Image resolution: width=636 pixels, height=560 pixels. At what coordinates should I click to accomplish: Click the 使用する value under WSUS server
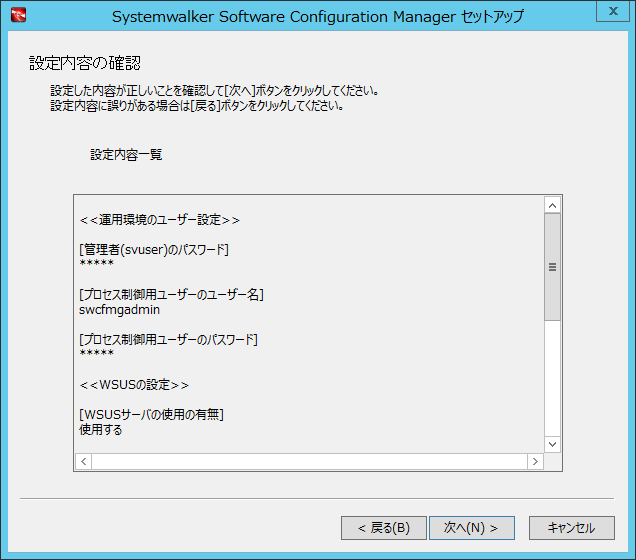tap(101, 430)
